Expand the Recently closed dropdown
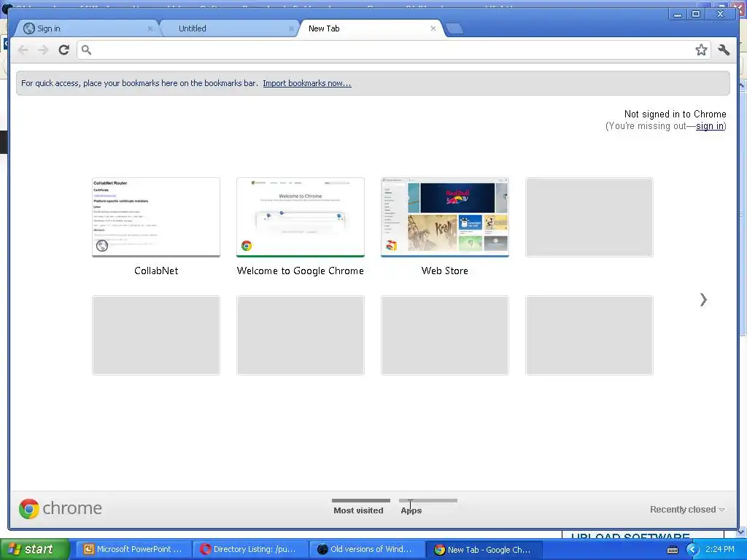Screen dimensions: 747x560 (x=687, y=510)
